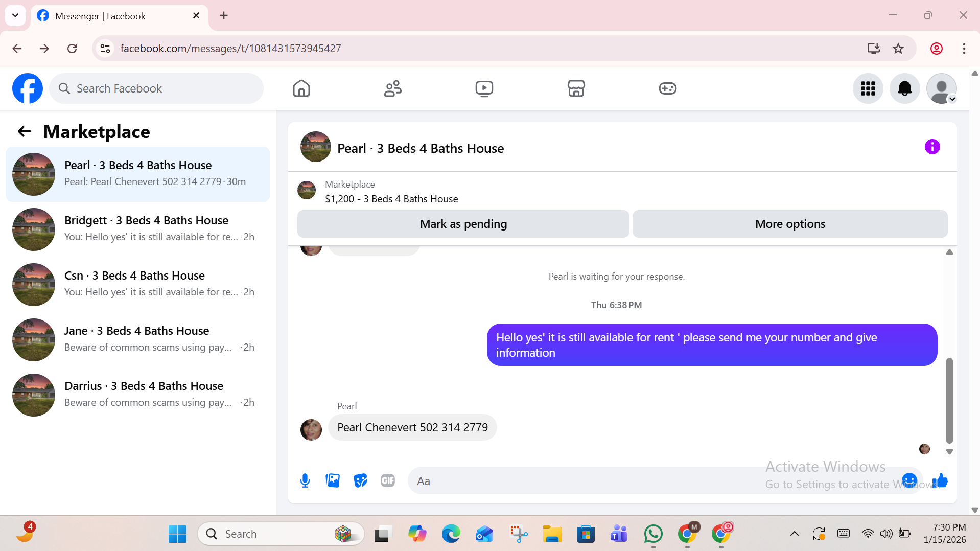The height and width of the screenshot is (551, 980).
Task: Click the chat vertical scrollbar thumb
Action: (949, 400)
